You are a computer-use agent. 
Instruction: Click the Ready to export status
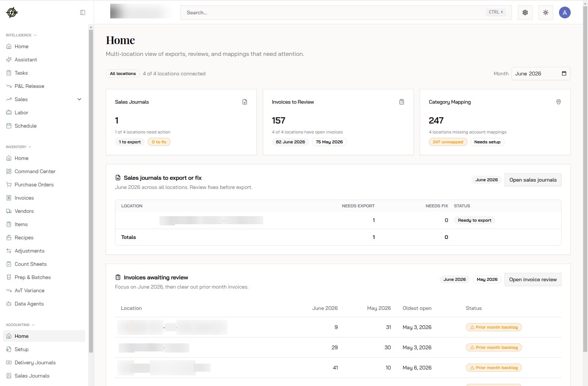474,220
